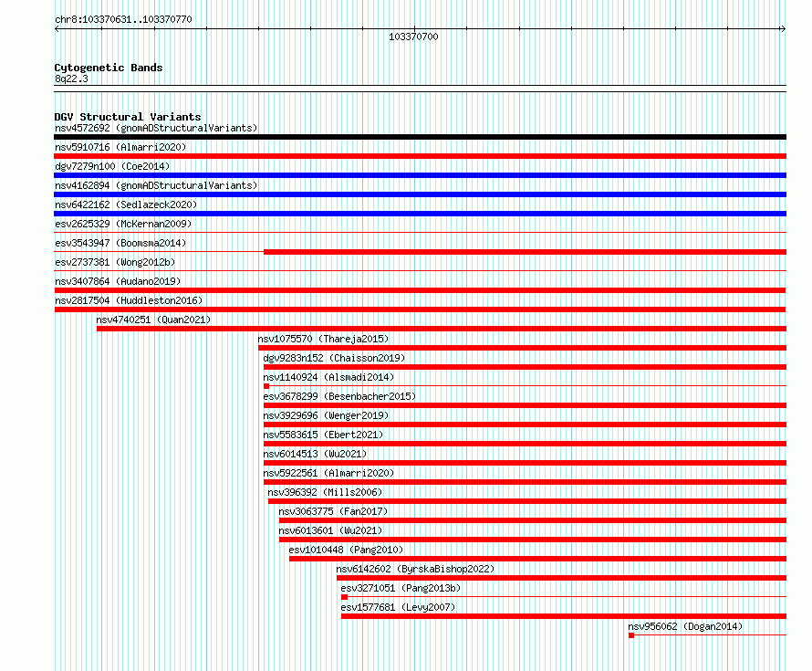This screenshot has height=671, width=812.
Task: Click the red bar of nsv5910716
Action: [x=420, y=156]
